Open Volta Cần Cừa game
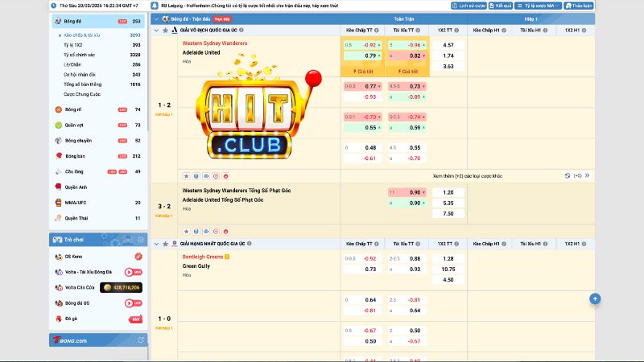 click(98, 288)
